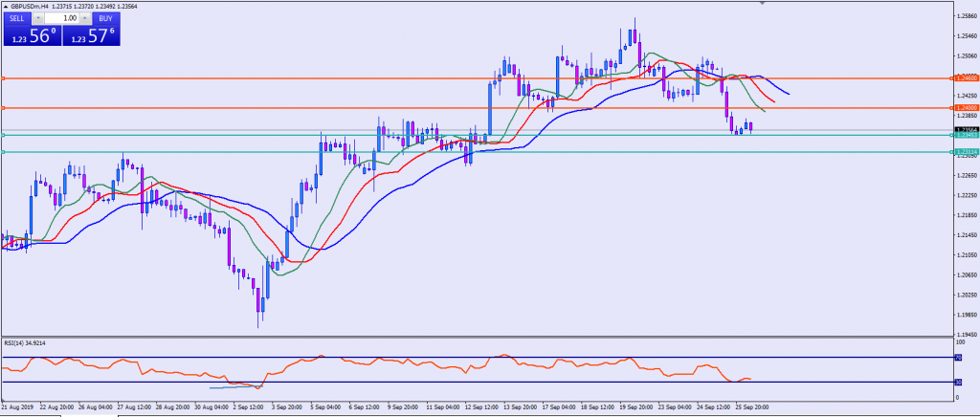Click the RSI(14) indicator label

point(25,342)
